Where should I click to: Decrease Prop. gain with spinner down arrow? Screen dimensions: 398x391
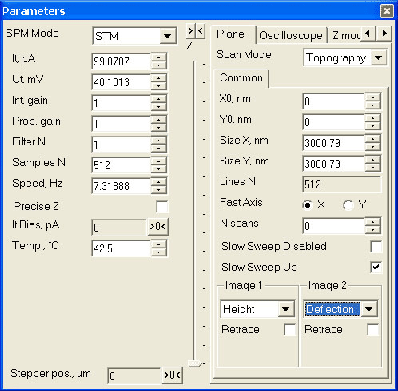click(x=159, y=127)
